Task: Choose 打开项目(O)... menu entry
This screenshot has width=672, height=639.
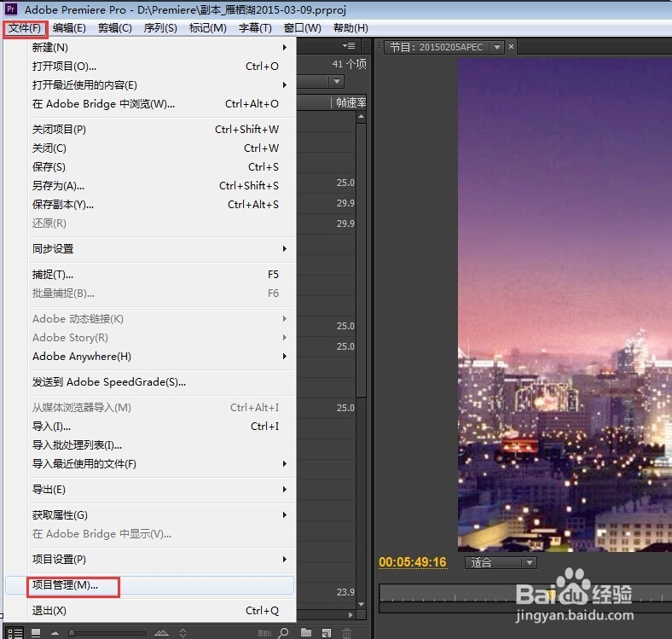Action: tap(160, 67)
